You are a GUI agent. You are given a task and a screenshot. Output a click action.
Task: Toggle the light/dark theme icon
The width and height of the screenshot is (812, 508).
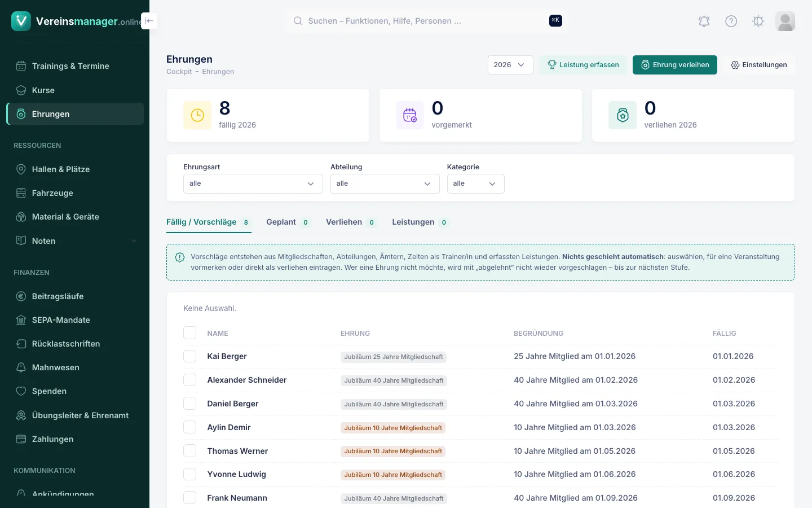point(758,21)
